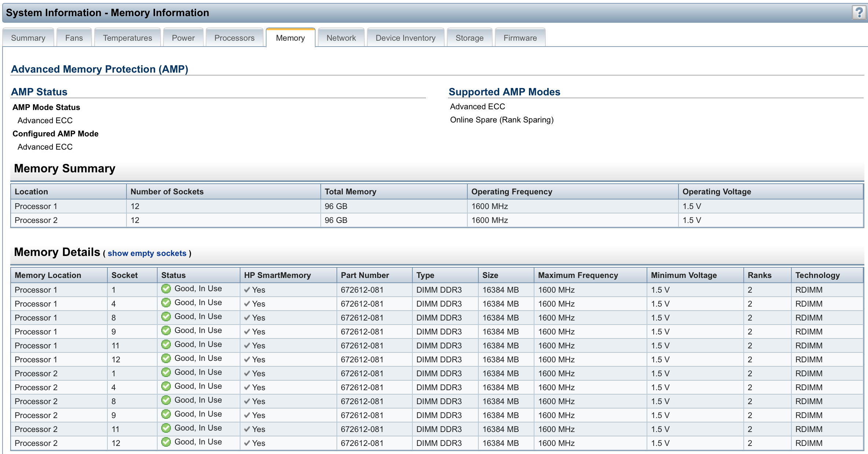Open the Device Inventory tab
This screenshot has height=454, width=868.
click(405, 38)
